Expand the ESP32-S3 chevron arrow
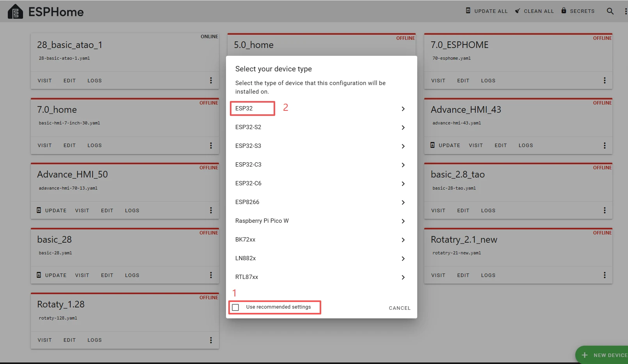This screenshot has height=364, width=628. coord(403,146)
